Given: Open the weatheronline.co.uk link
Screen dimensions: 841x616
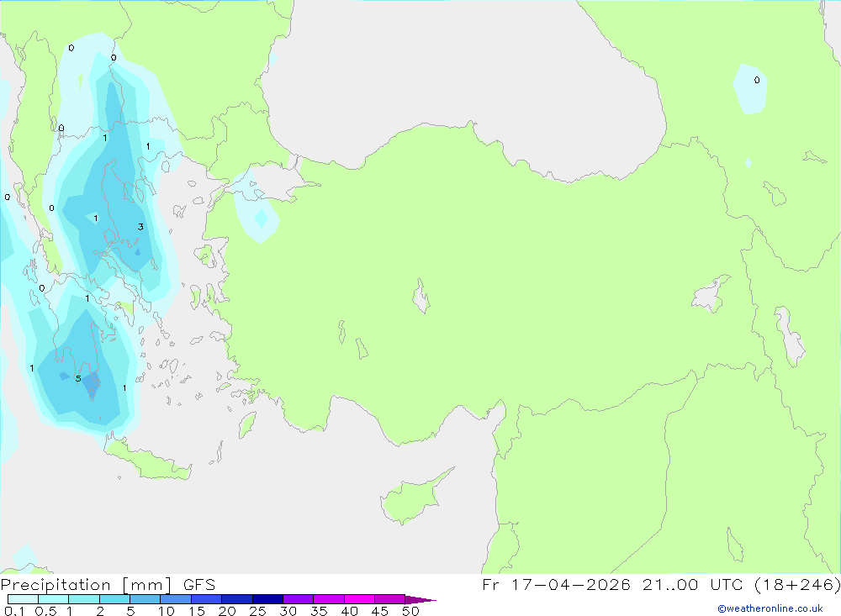Looking at the screenshot, I should (x=770, y=608).
